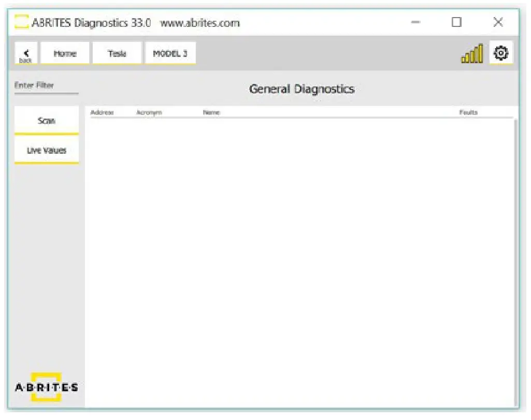531x420 pixels.
Task: Select the MODEL 3 tab
Action: click(170, 53)
